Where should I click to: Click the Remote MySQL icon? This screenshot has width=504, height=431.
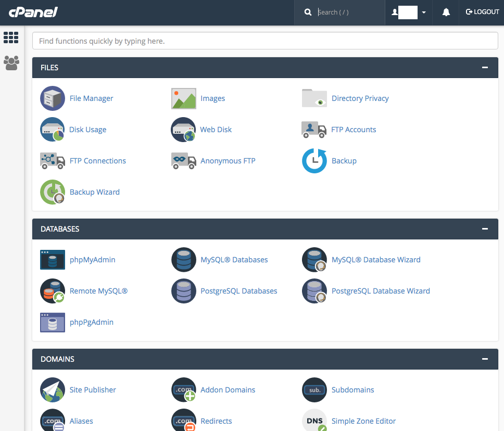click(53, 291)
